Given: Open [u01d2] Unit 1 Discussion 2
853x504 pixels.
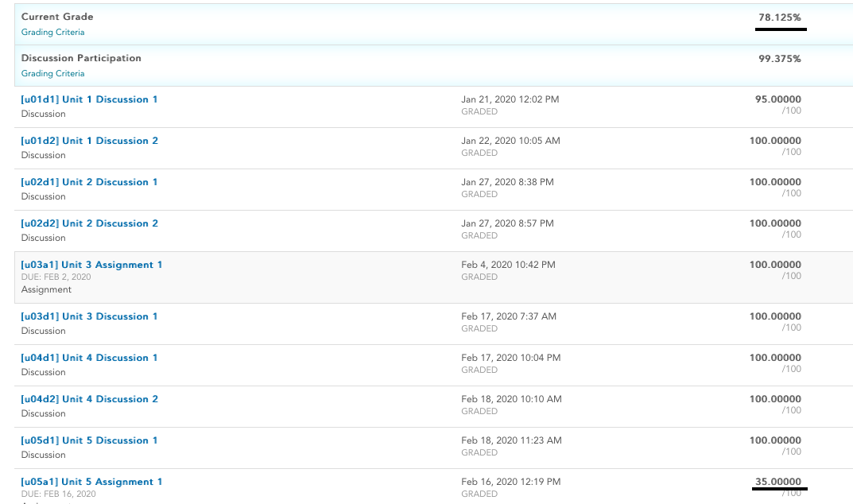Looking at the screenshot, I should [89, 141].
